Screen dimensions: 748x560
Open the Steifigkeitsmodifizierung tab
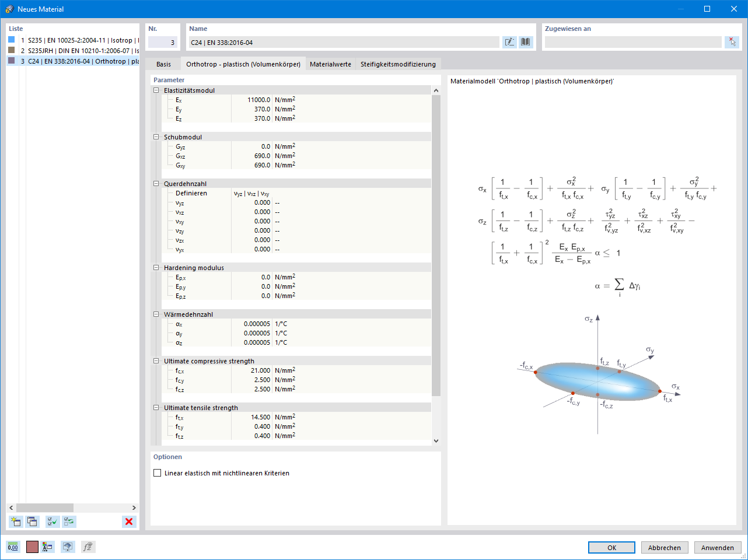(x=398, y=64)
